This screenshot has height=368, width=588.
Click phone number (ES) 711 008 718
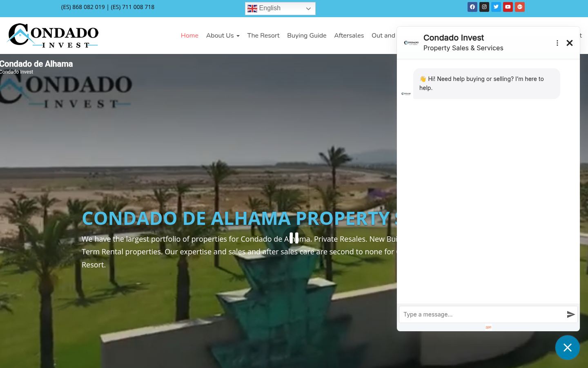pos(133,7)
